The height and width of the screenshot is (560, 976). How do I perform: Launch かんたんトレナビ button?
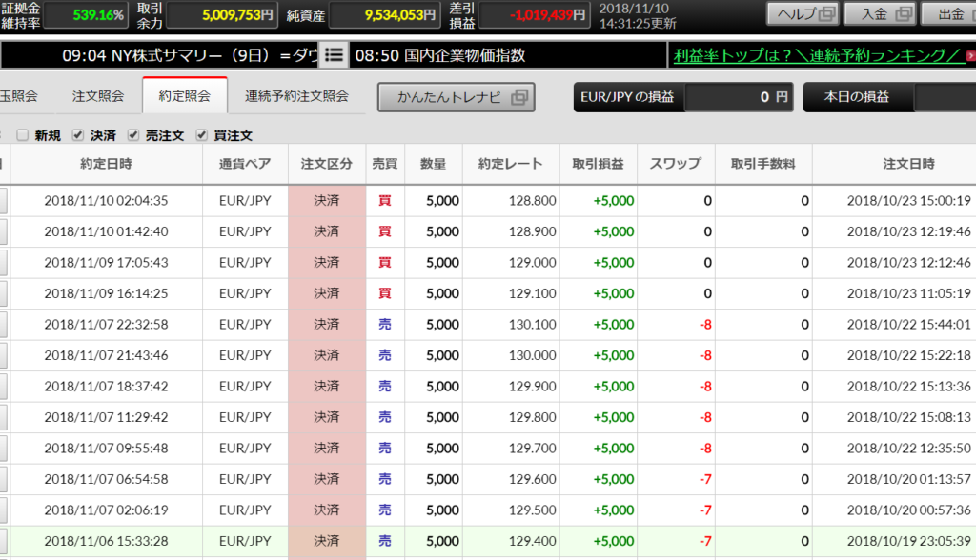tap(457, 97)
